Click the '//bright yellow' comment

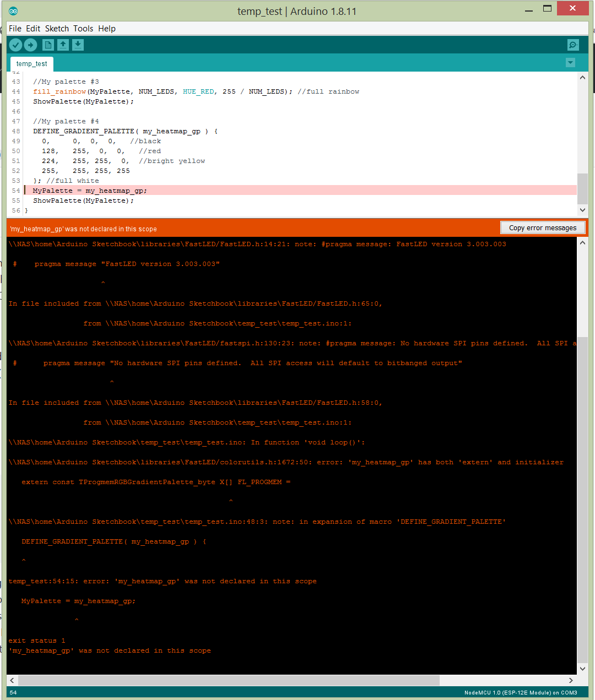coord(172,161)
